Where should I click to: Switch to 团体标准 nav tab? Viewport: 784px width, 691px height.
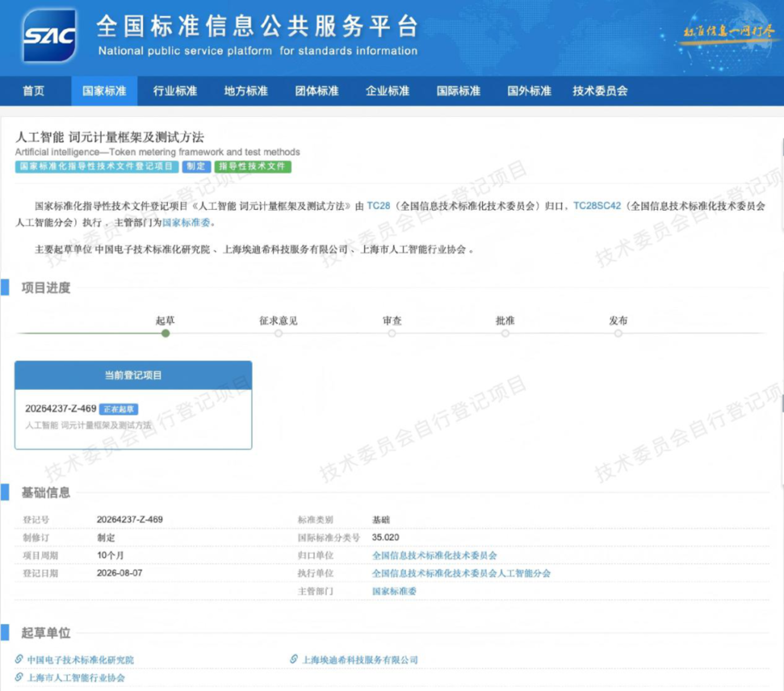317,91
